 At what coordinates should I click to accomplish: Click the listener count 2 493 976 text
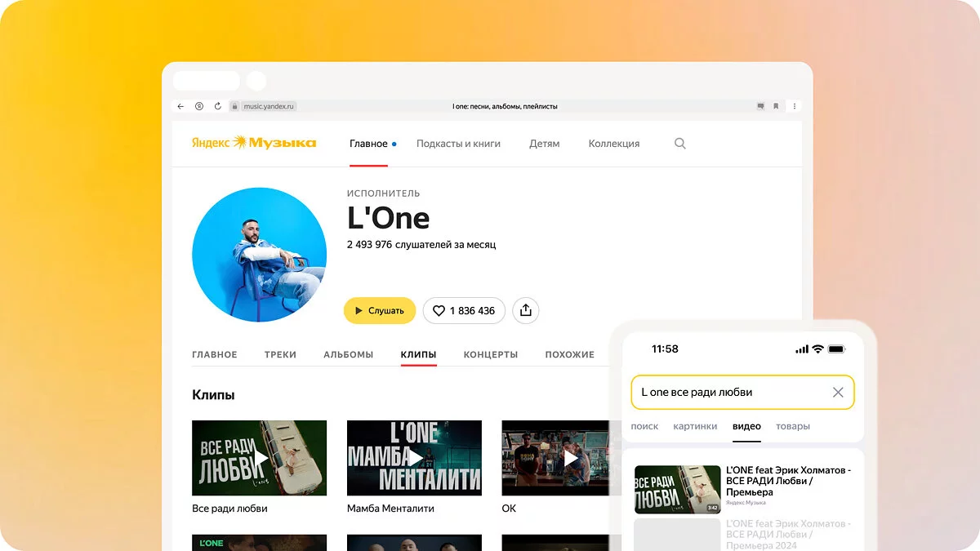coord(421,245)
